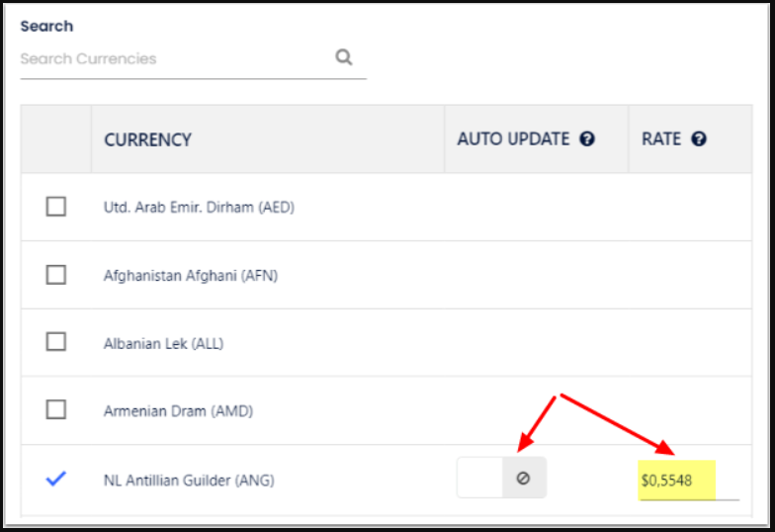Click the bold Search heading label

tap(46, 27)
